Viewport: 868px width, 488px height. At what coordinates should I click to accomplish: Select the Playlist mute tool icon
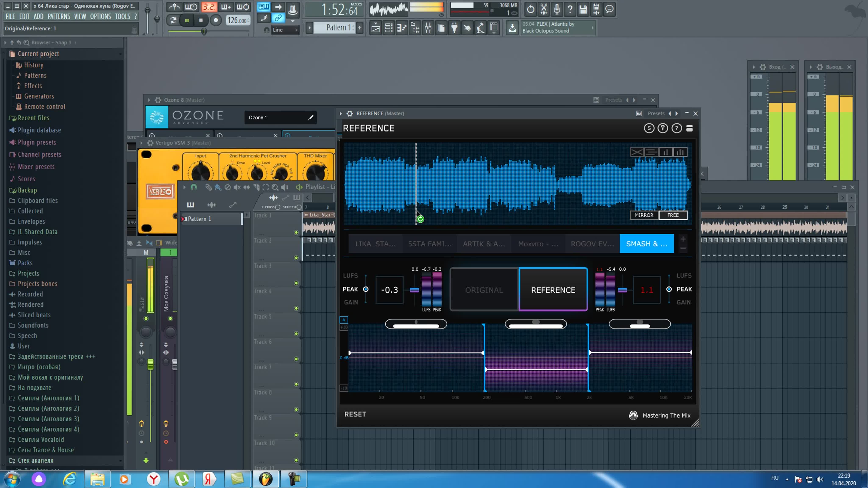pos(237,187)
